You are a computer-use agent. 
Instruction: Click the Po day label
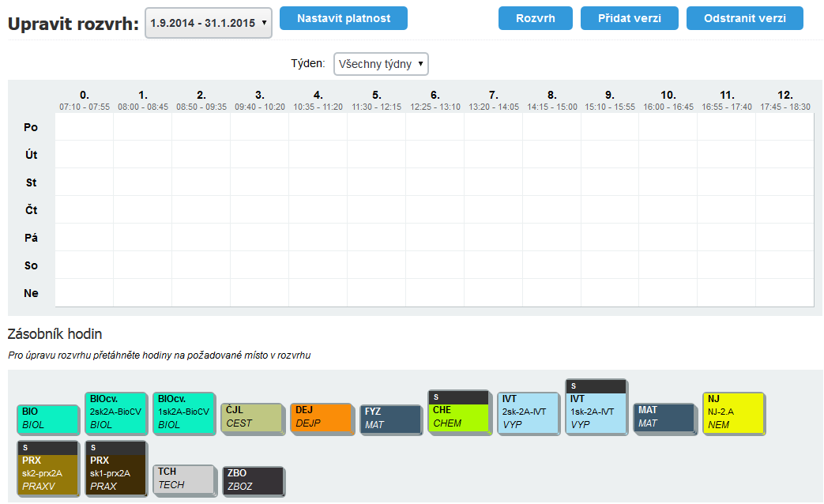coord(31,127)
